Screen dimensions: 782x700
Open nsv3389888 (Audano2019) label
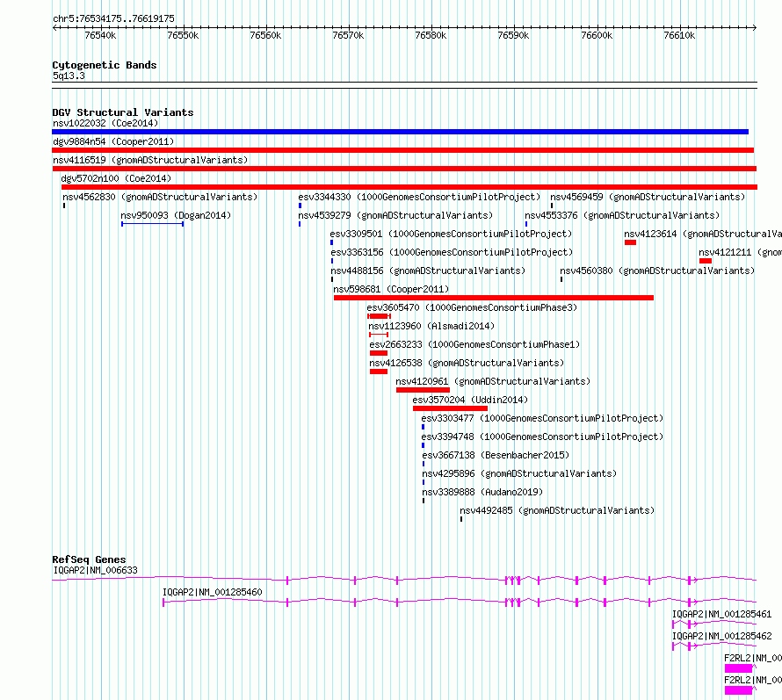click(482, 492)
